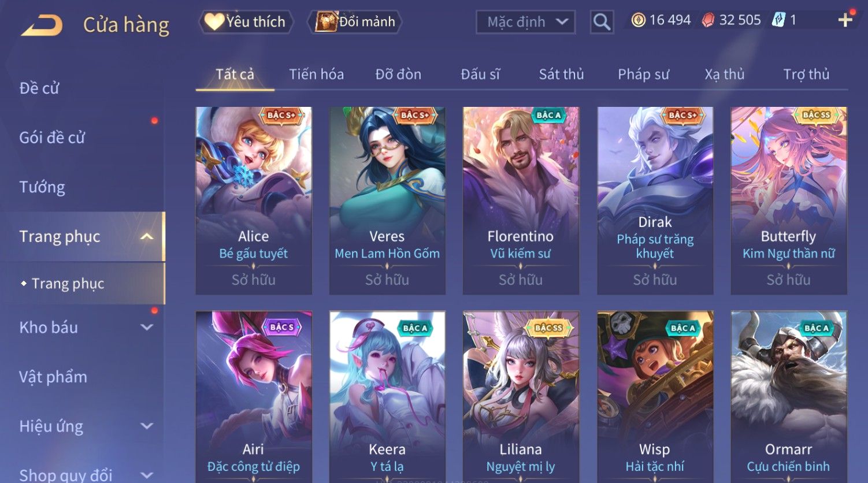The height and width of the screenshot is (483, 868).
Task: Open Tướng in the sidebar
Action: (x=42, y=187)
